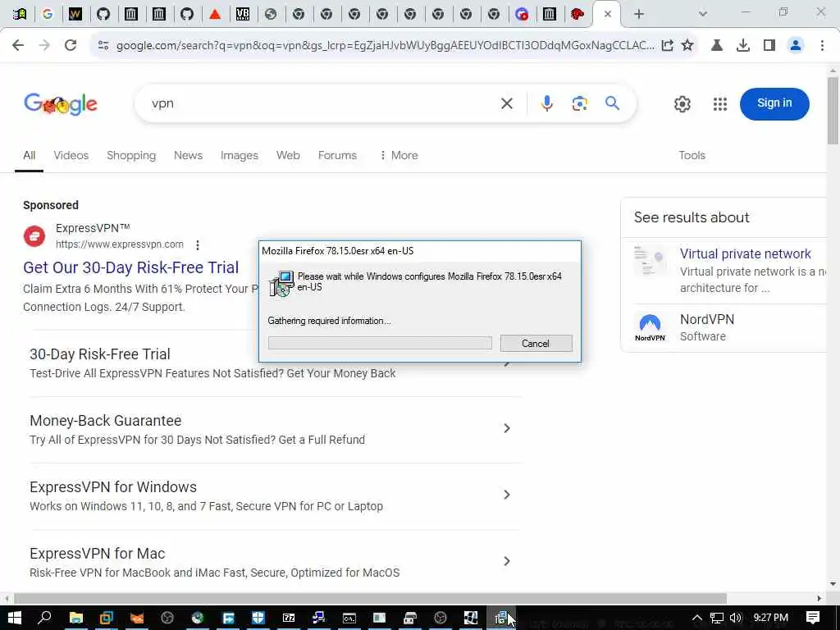Open Virtual private network result
Viewport: 840px width, 630px height.
[x=745, y=254]
